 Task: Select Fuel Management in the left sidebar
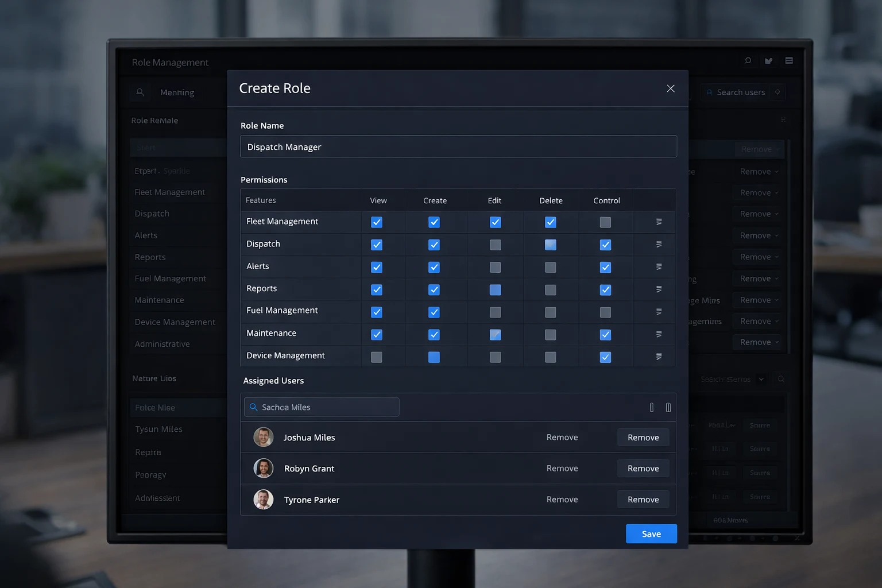[x=170, y=278]
